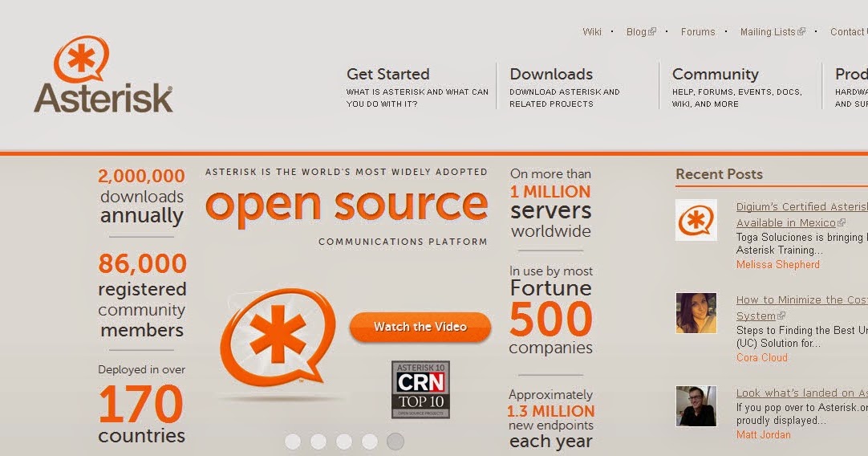This screenshot has height=456, width=868.
Task: Open the How to Minimize the Cost post
Action: pyautogui.click(x=801, y=299)
